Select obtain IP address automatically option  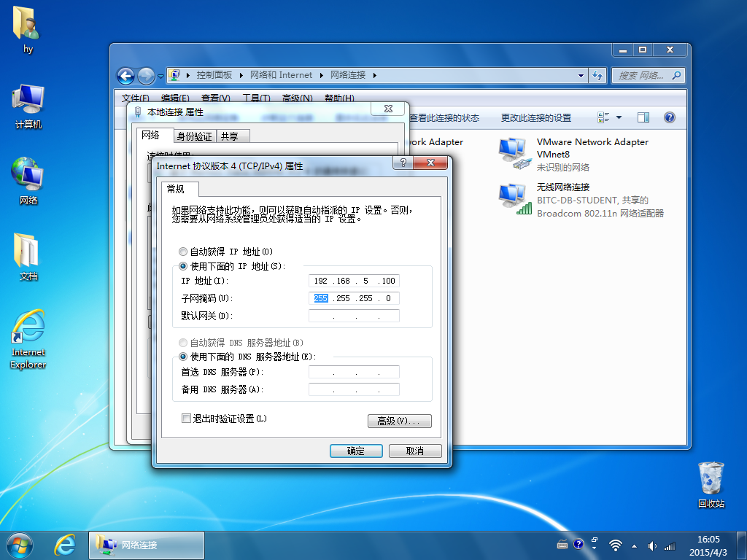tap(183, 252)
